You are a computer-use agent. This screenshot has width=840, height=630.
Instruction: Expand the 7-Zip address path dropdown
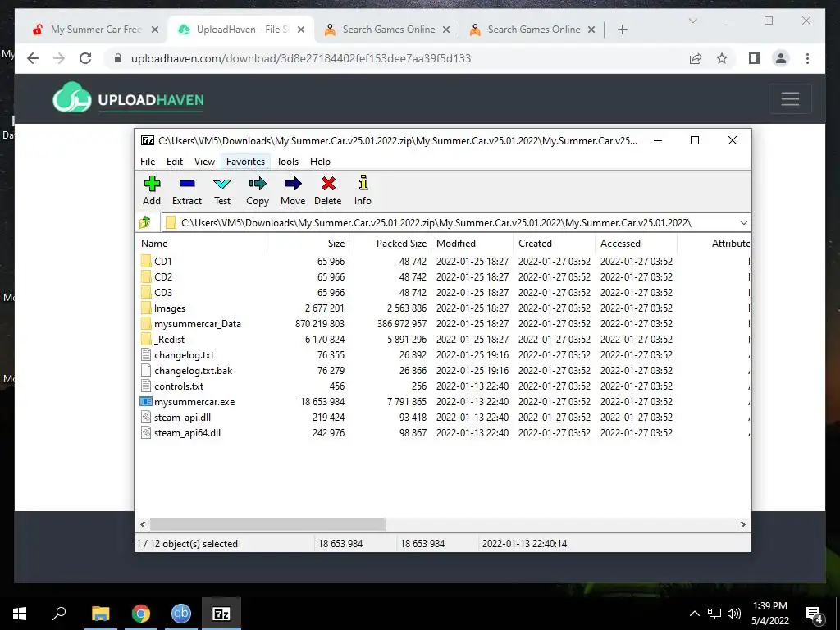click(743, 223)
